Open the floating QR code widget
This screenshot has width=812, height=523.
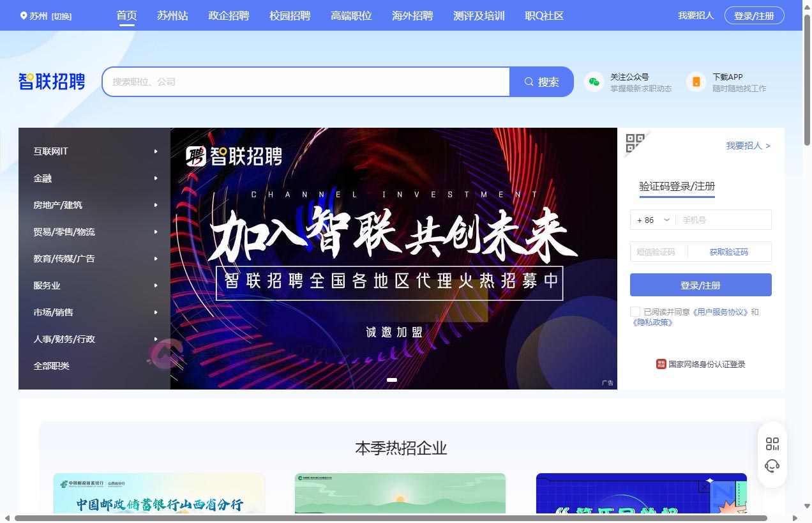pos(772,443)
